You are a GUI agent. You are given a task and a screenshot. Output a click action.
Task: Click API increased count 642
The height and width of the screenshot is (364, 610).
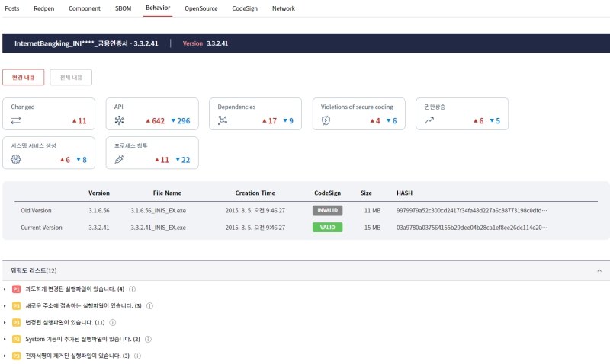(156, 121)
